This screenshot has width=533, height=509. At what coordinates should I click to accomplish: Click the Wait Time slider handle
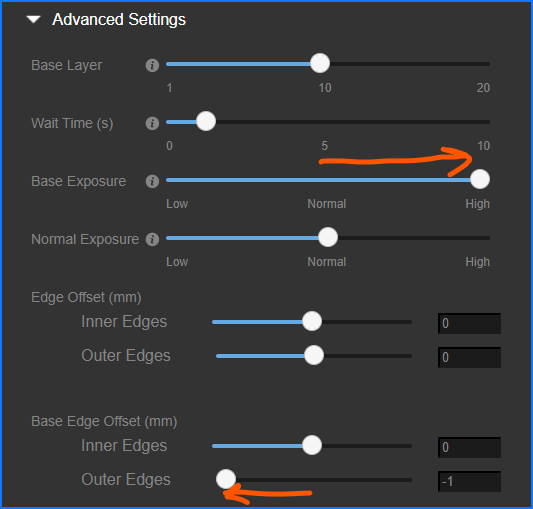point(206,121)
